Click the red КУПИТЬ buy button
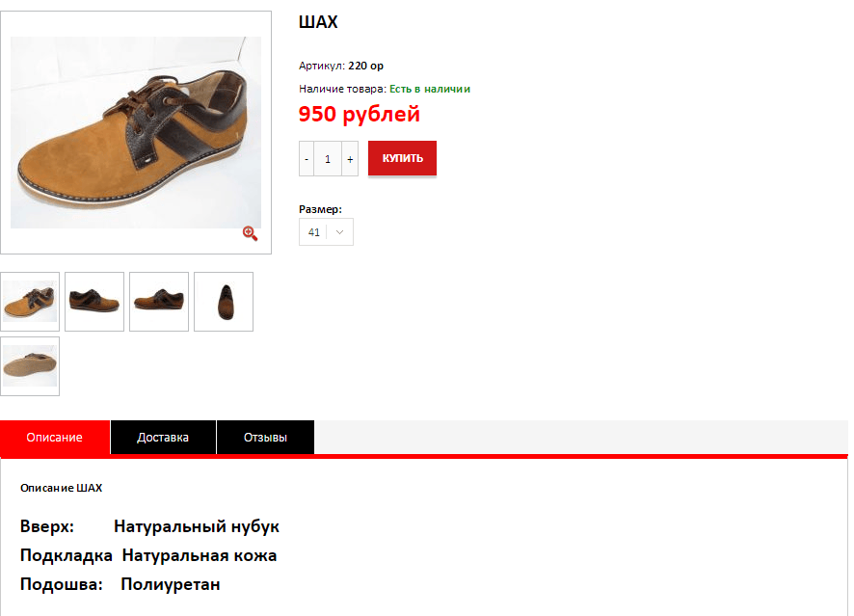This screenshot has height=616, width=854. (403, 158)
